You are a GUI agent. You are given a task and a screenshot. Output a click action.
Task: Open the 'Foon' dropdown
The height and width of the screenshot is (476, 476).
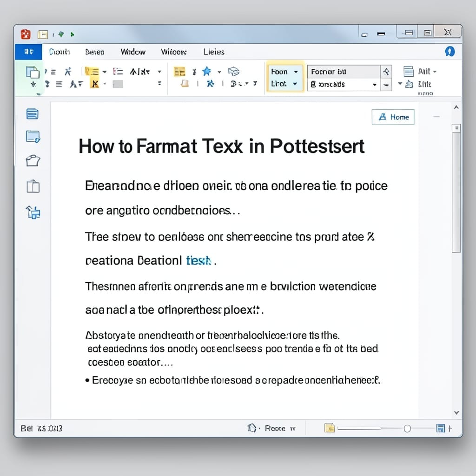pyautogui.click(x=285, y=72)
